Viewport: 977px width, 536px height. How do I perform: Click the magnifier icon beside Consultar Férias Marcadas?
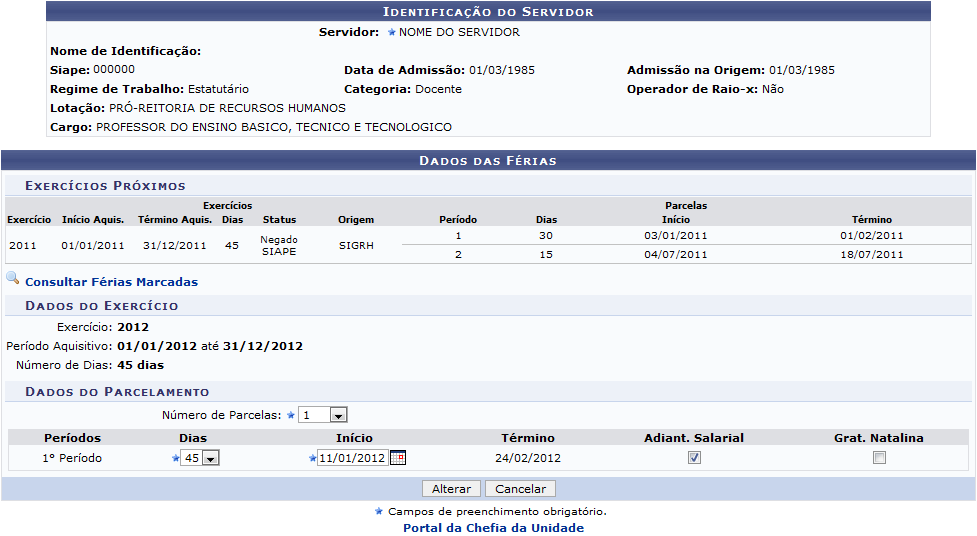(x=12, y=279)
